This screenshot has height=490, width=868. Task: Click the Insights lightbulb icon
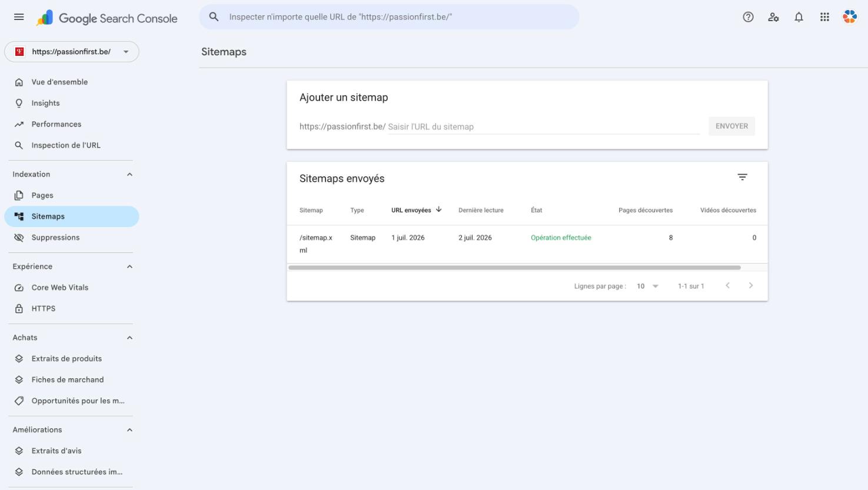19,104
